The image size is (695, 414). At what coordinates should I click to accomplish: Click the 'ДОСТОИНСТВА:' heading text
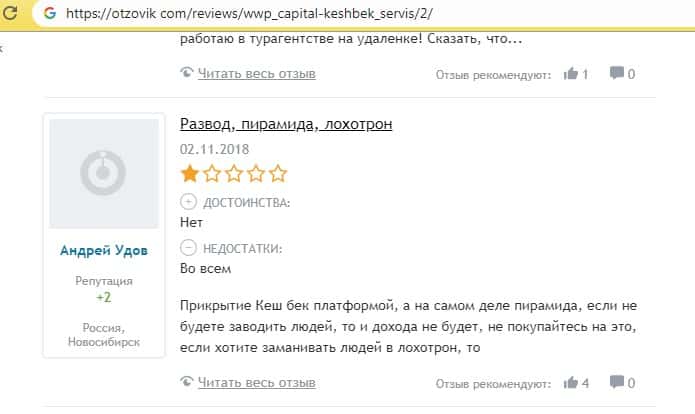tap(246, 203)
